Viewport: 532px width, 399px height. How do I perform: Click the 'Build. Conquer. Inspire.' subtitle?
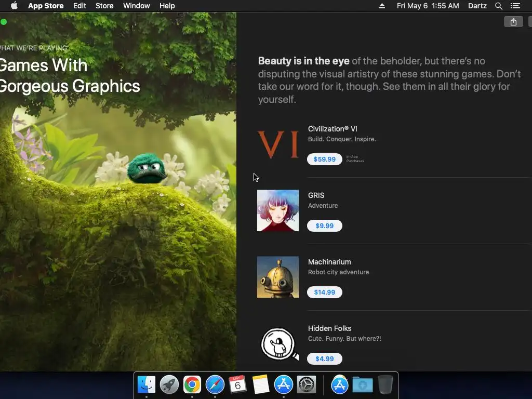pos(342,139)
